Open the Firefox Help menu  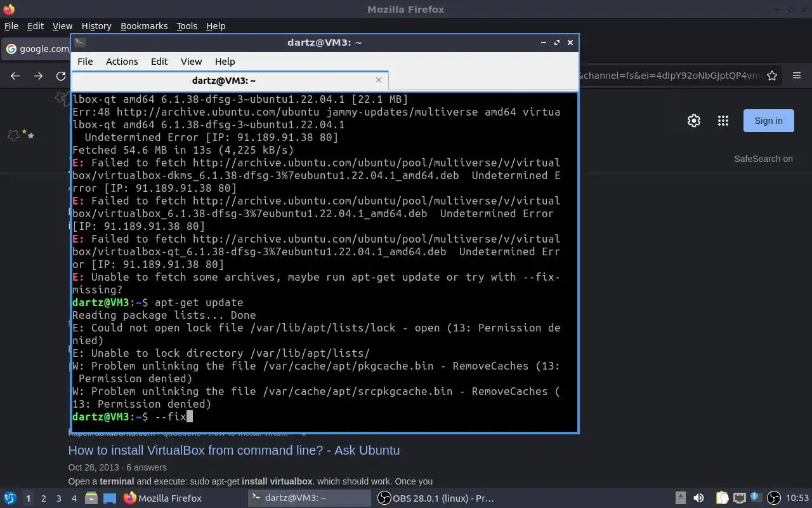pyautogui.click(x=216, y=26)
